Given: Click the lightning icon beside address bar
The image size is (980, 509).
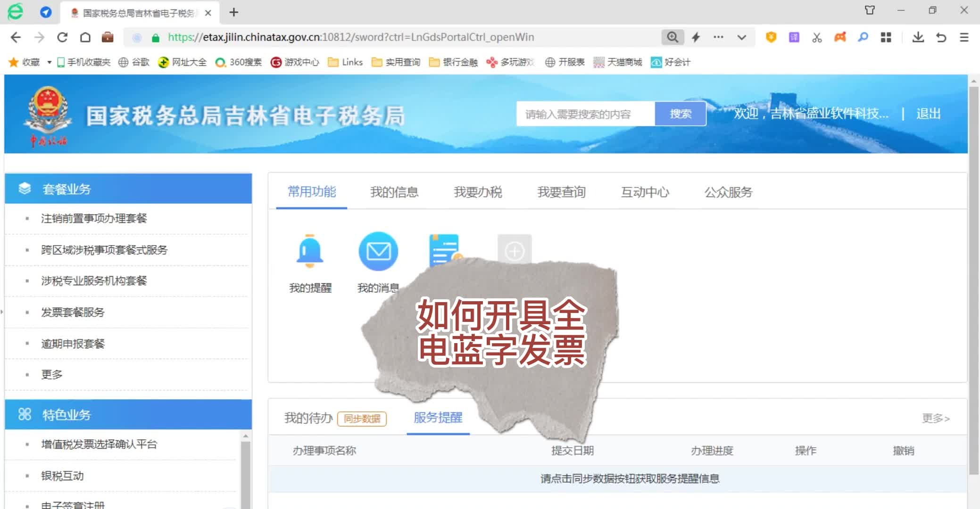Looking at the screenshot, I should tap(696, 37).
